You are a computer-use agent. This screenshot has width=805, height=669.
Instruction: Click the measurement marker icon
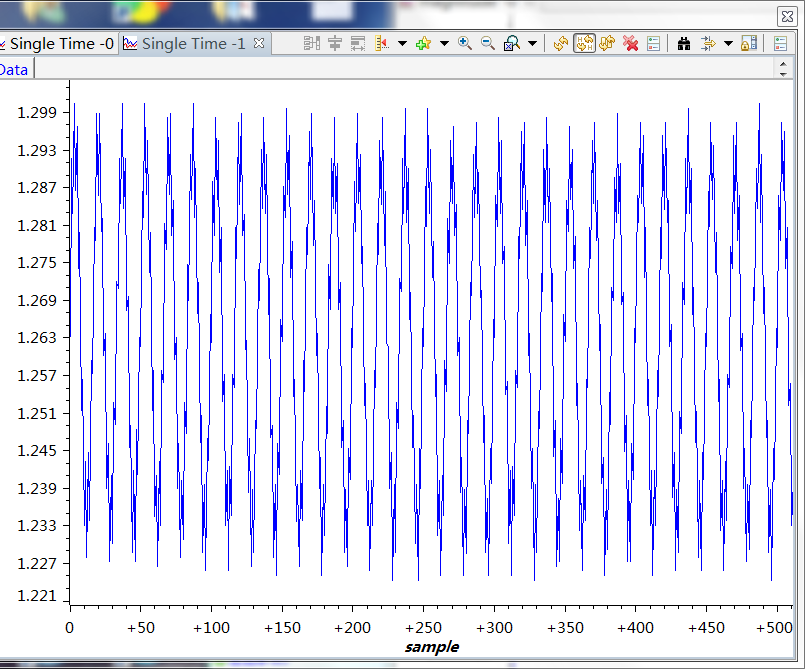[x=383, y=43]
